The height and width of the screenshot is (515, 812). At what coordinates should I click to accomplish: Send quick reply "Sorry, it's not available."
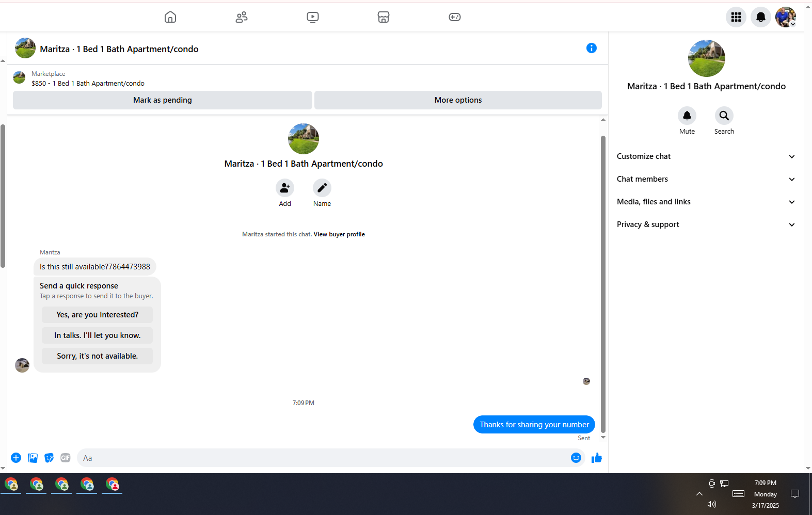click(x=98, y=356)
